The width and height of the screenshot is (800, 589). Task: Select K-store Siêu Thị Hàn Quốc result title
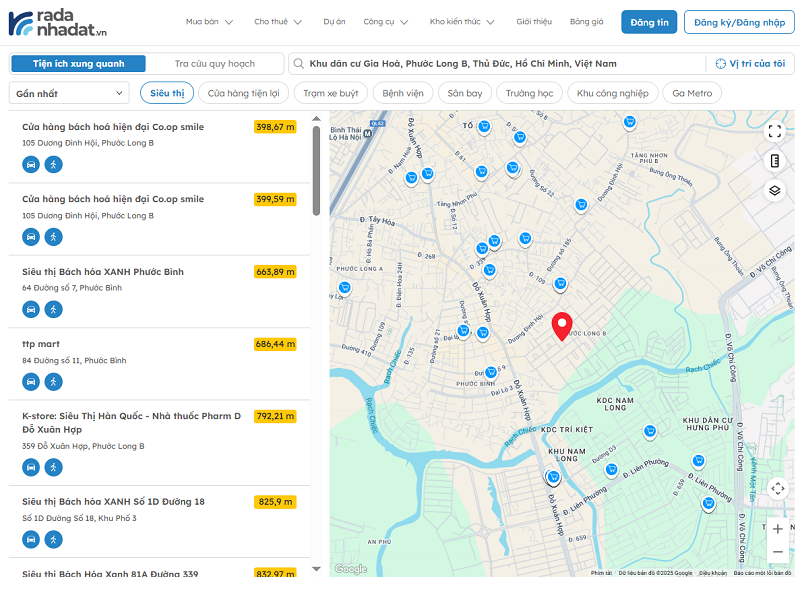point(131,423)
